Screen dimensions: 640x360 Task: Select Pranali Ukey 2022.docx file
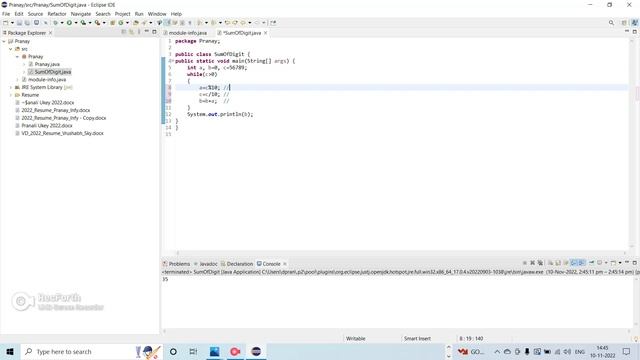pos(47,126)
